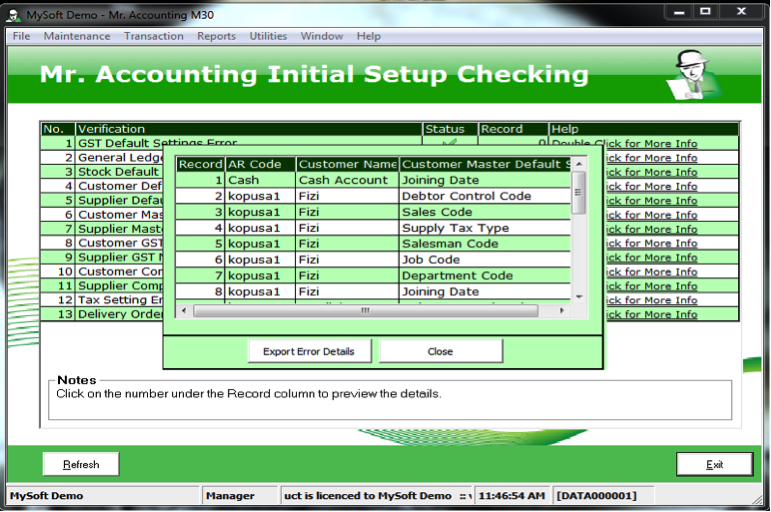The width and height of the screenshot is (771, 512).
Task: Open the Window menu
Action: click(322, 36)
